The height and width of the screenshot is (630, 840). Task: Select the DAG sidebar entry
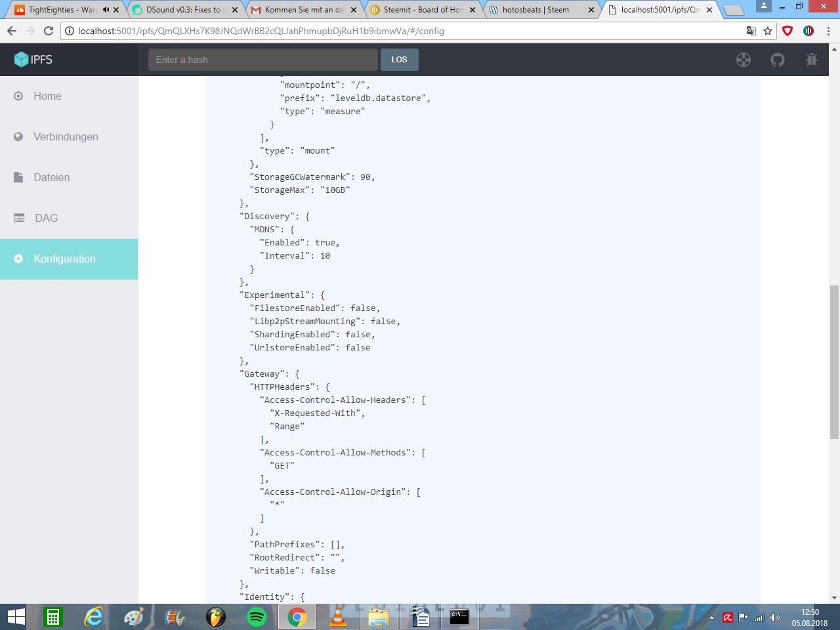69,218
